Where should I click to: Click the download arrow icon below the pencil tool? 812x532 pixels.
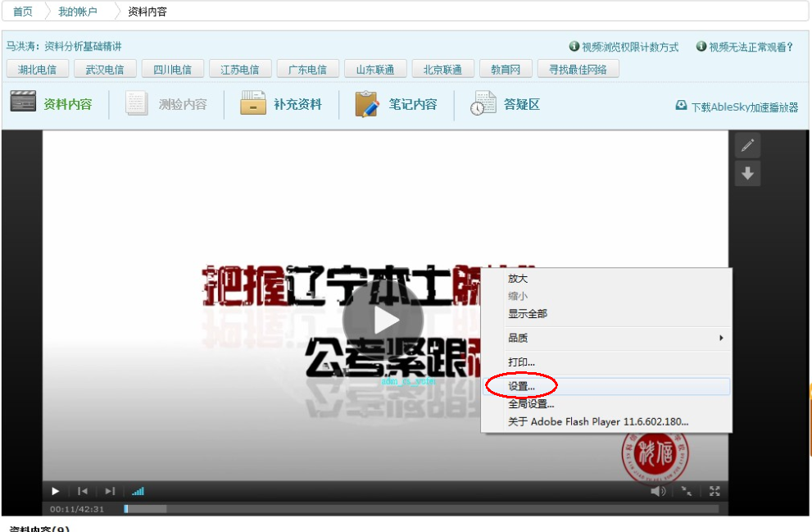click(x=746, y=173)
